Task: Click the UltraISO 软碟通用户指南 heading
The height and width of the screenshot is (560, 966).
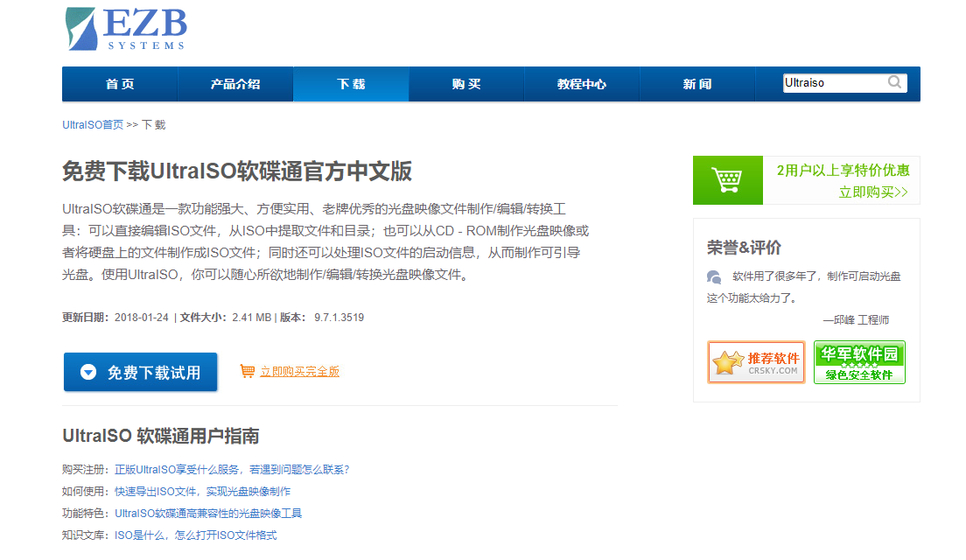Action: [161, 436]
